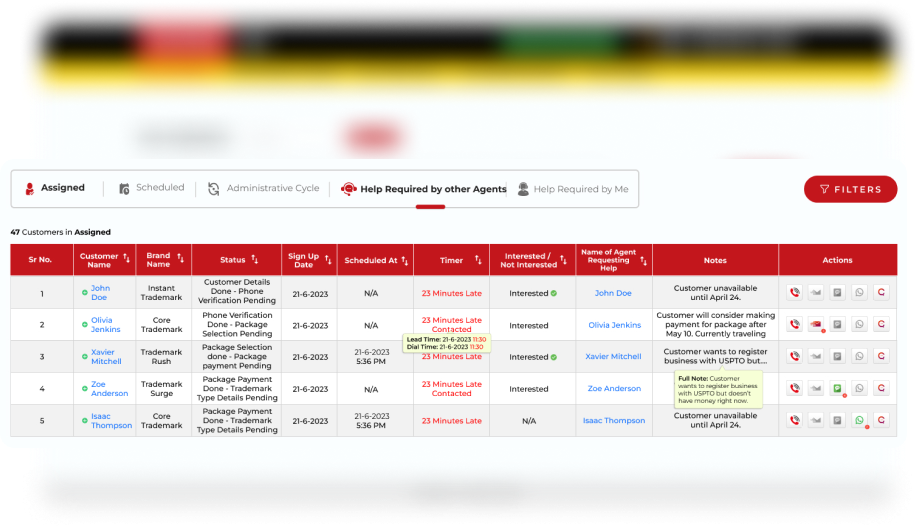Sort by the Scheduled At column
The image size is (917, 528).
tap(405, 260)
